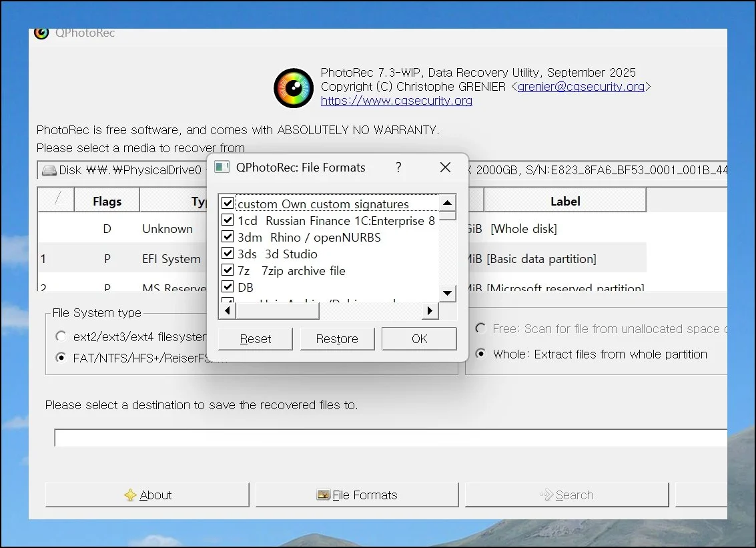The width and height of the screenshot is (756, 548).
Task: Click the PhotoRec eye logo icon
Action: coord(294,87)
